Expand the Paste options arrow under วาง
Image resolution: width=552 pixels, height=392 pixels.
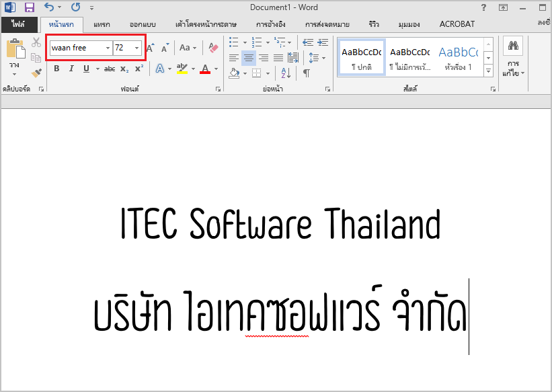[x=14, y=75]
